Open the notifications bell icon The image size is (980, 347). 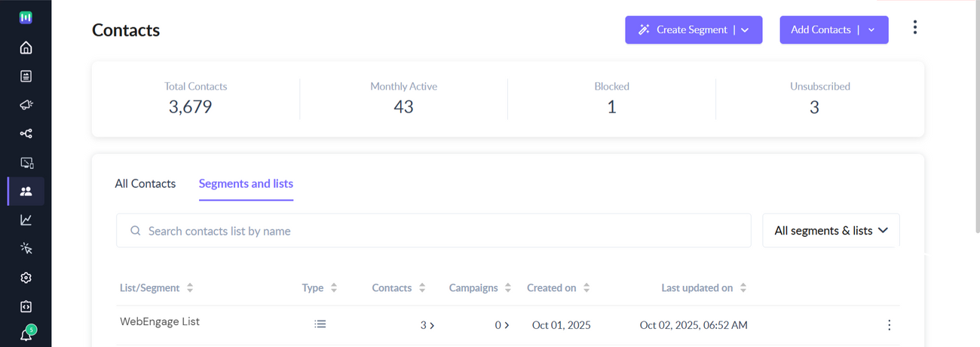pos(26,336)
